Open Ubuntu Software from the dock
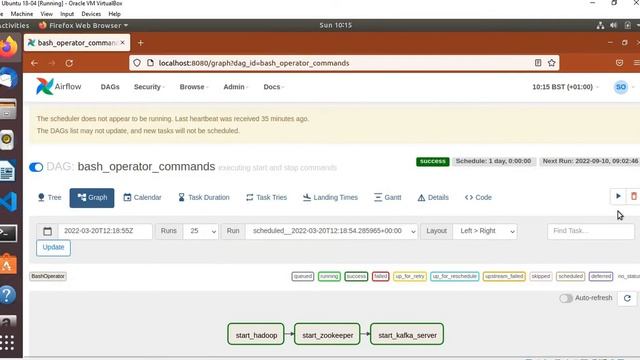640x360 pixels. point(8,264)
